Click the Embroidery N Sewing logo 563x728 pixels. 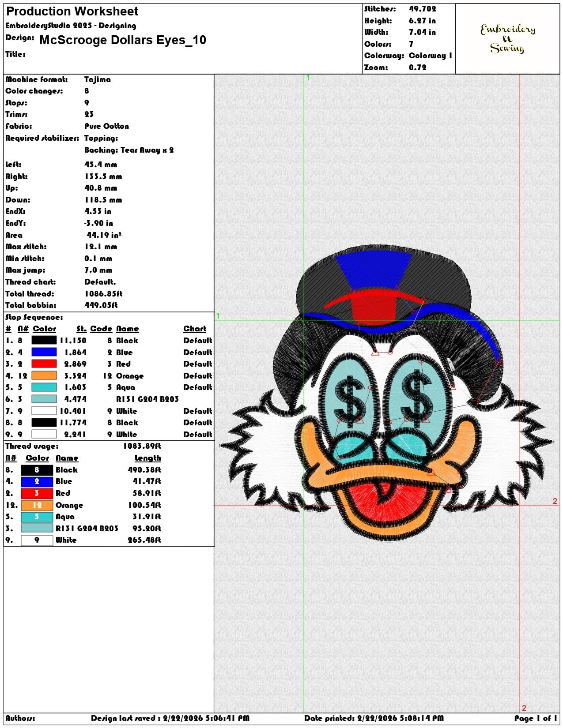[507, 39]
